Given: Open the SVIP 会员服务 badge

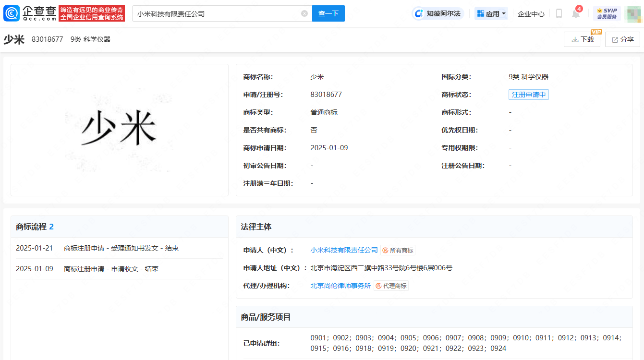Looking at the screenshot, I should coord(607,13).
